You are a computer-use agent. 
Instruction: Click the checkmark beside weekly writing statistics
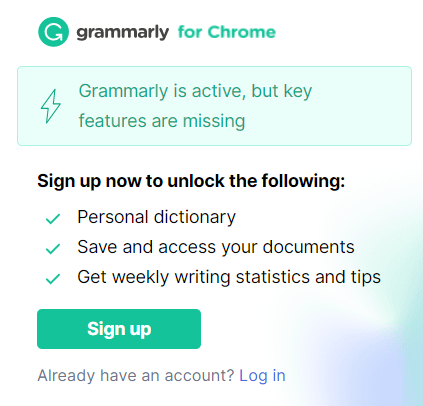[x=53, y=279]
